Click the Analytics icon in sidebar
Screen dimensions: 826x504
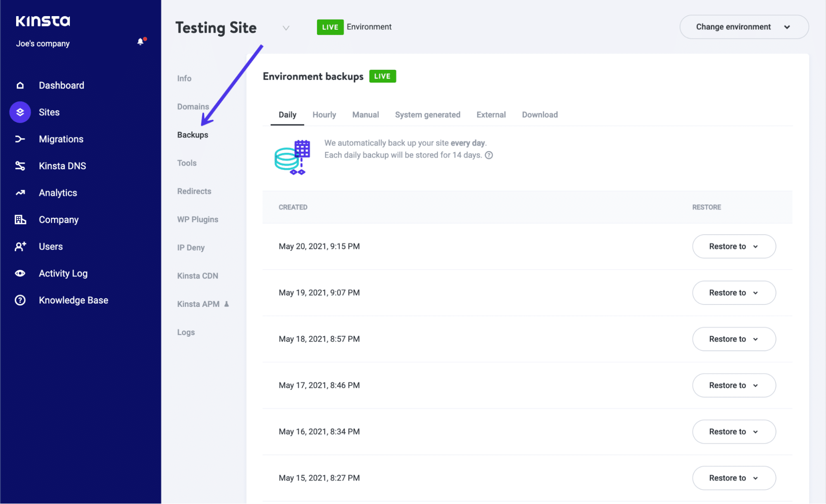[x=21, y=193]
